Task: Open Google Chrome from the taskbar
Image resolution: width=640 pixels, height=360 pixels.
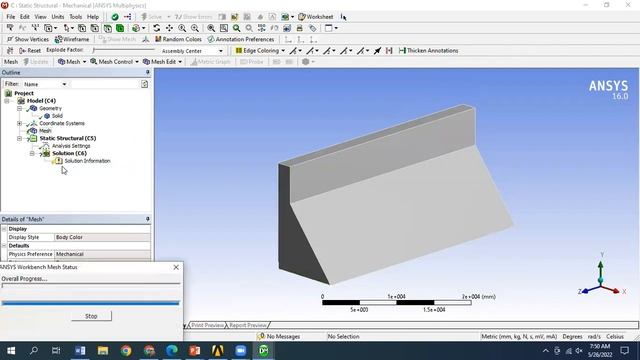Action: coord(126,351)
